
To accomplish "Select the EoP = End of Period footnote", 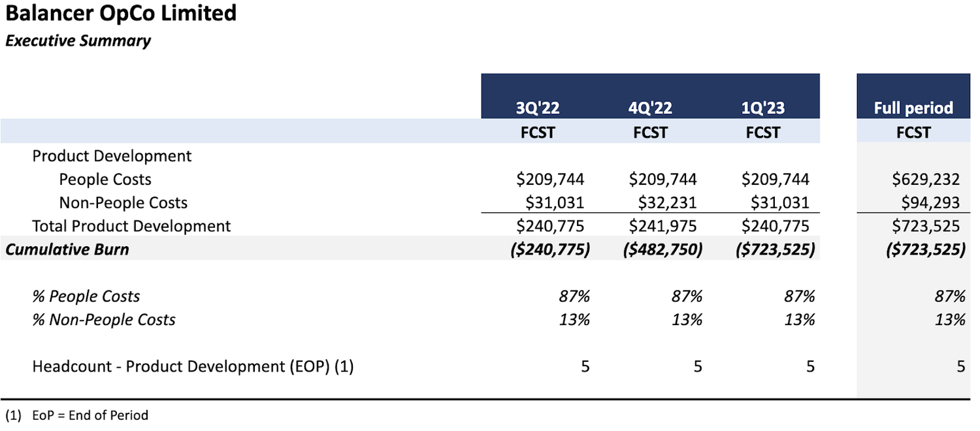I will coord(90,415).
